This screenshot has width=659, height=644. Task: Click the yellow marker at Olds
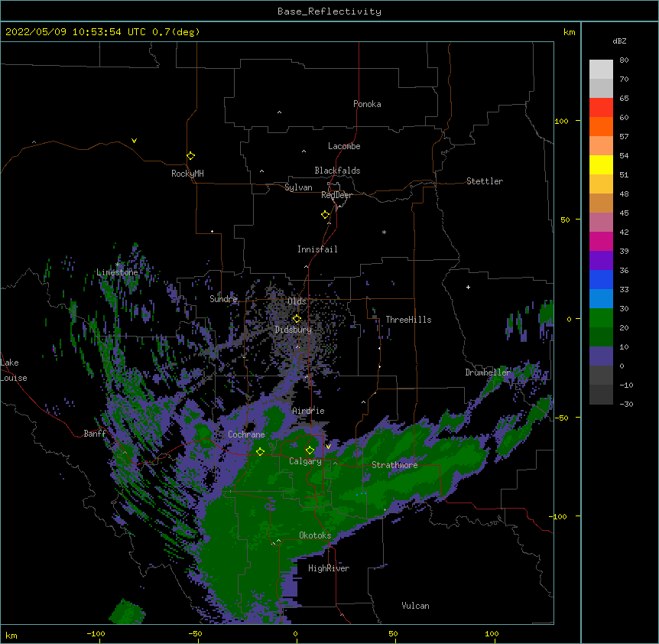pyautogui.click(x=297, y=318)
